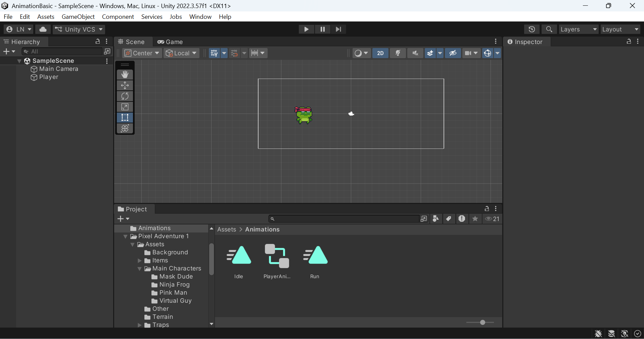Viewport: 644px width, 339px height.
Task: Lock the Inspector panel
Action: (x=629, y=41)
